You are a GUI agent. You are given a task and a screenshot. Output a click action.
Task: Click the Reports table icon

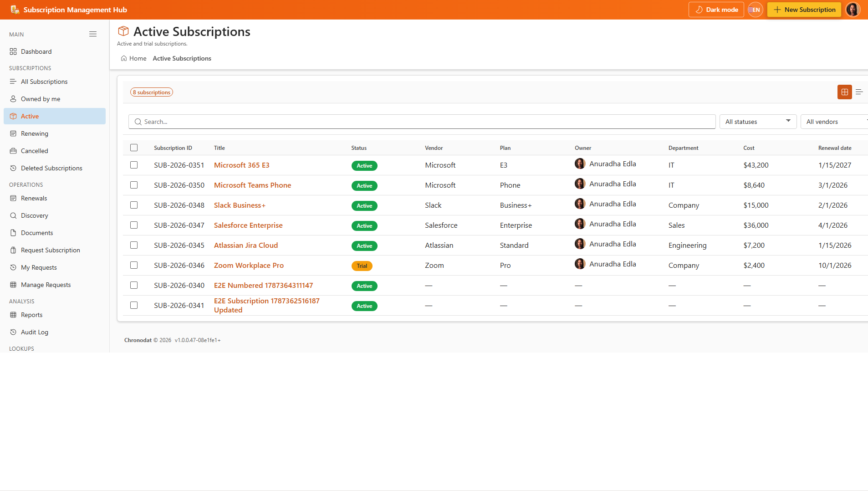[13, 315]
